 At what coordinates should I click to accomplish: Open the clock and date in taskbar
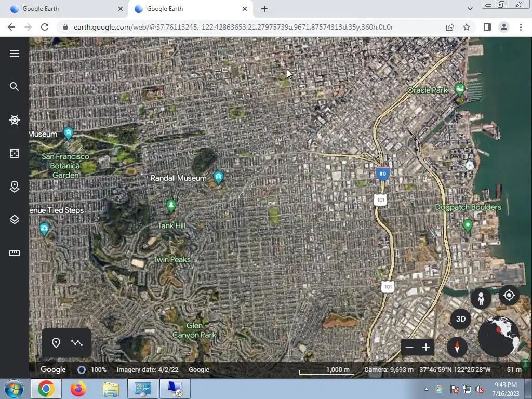[506, 389]
